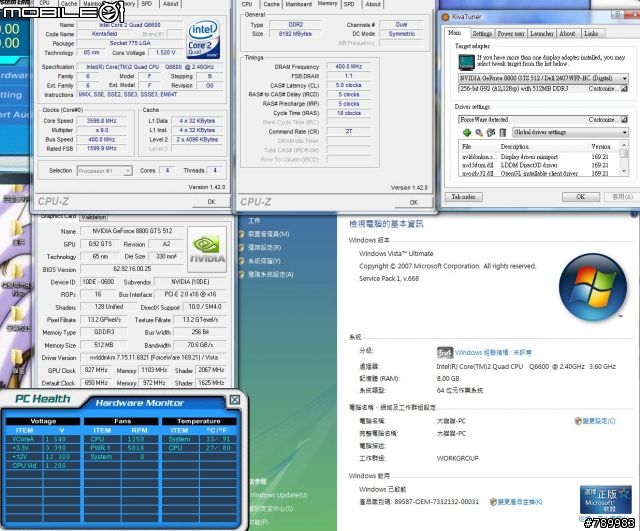The image size is (640, 531).
Task: Click the gear icon in RivaTuner driver settings
Action: coord(491,132)
